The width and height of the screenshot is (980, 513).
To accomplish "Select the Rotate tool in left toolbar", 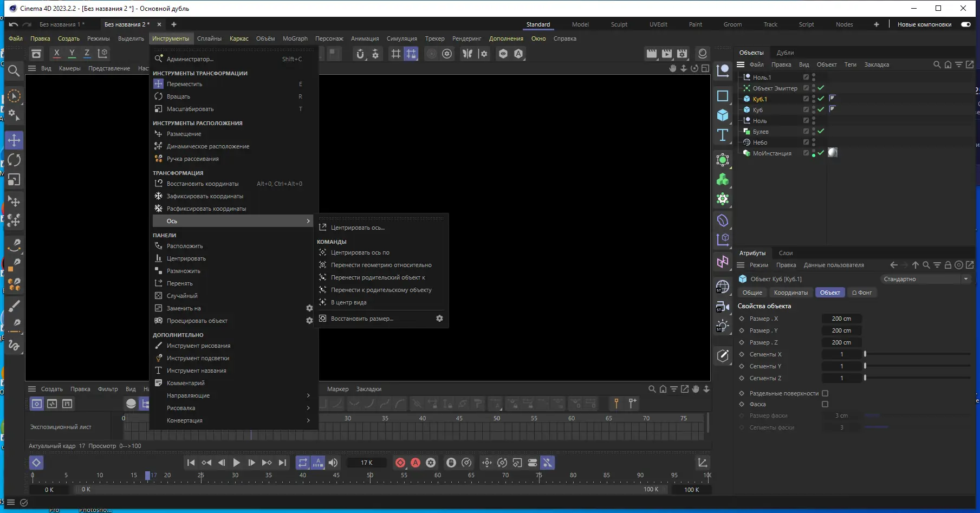I will click(14, 160).
